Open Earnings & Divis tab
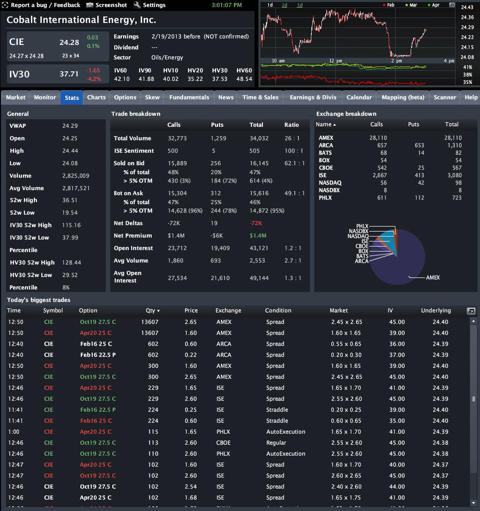The width and height of the screenshot is (480, 511). [x=313, y=97]
